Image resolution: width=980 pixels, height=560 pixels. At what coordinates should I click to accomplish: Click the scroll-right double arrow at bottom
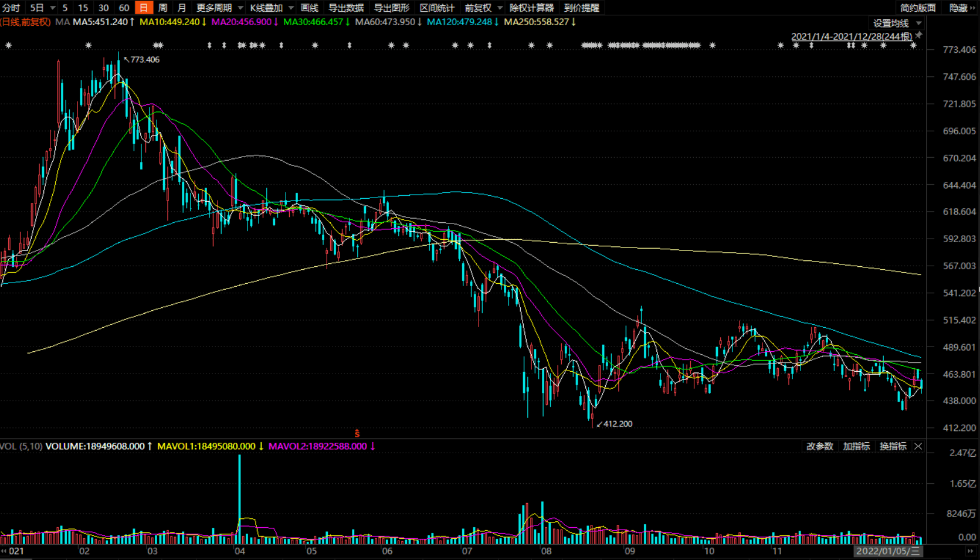970,551
